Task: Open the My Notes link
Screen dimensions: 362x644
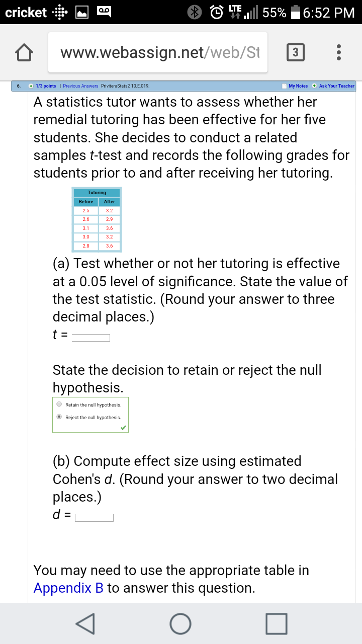Action: click(x=298, y=86)
